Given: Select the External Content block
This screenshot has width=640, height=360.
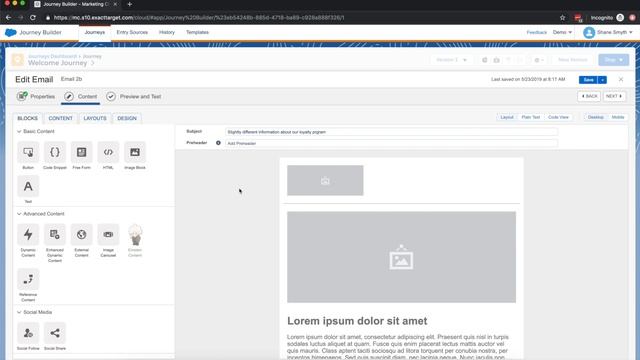Looking at the screenshot, I should 82,234.
